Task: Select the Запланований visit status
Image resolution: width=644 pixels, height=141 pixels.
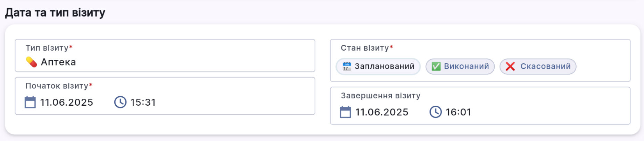Action: pyautogui.click(x=378, y=67)
